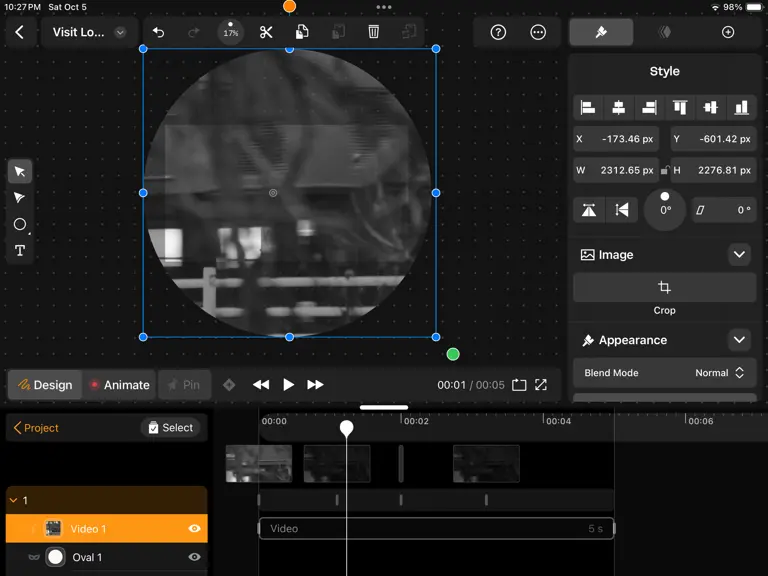768x576 pixels.
Task: Undo the last action
Action: pos(158,32)
